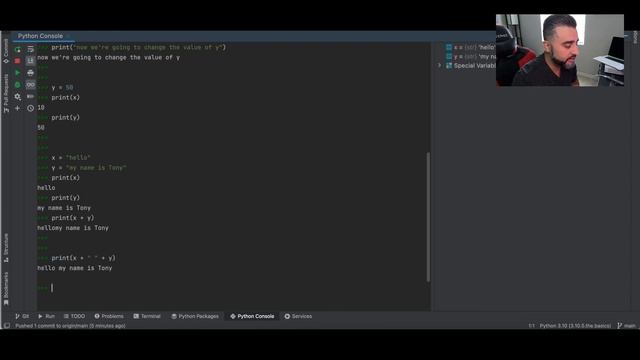The height and width of the screenshot is (360, 640).
Task: Open the Bookmarks side panel
Action: [x=6, y=289]
